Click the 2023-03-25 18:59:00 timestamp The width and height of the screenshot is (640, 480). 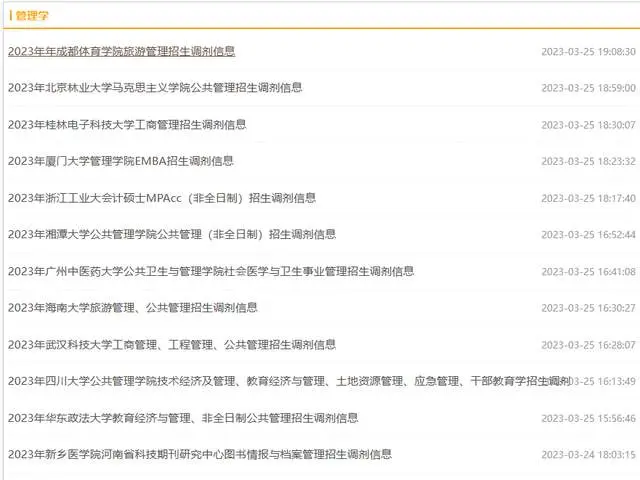(x=588, y=89)
